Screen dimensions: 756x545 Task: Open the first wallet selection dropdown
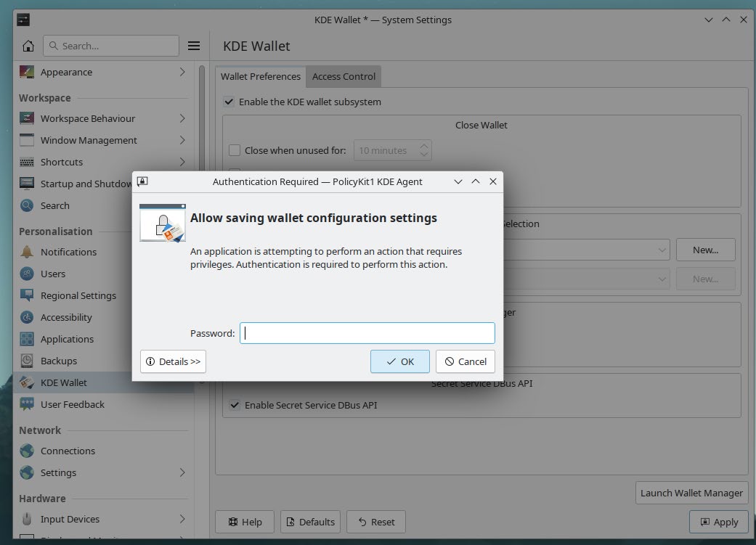click(x=586, y=250)
